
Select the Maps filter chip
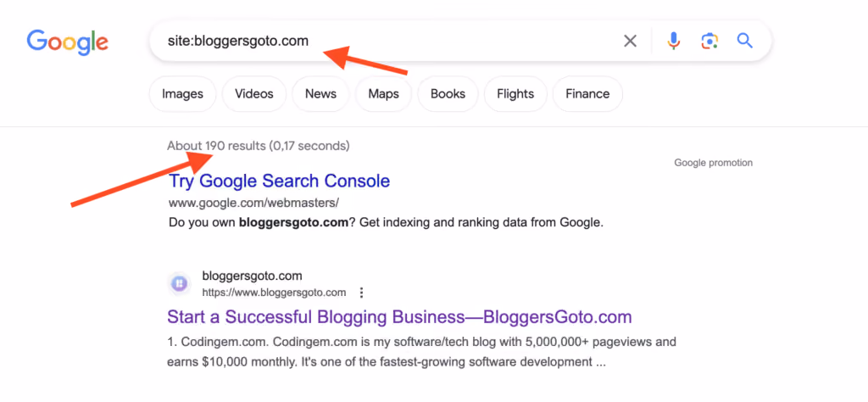[x=384, y=94]
